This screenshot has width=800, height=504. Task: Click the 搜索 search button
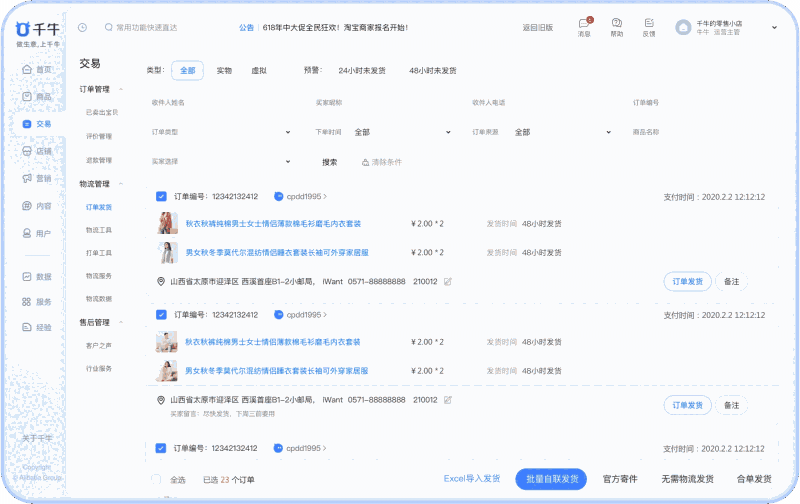click(x=330, y=162)
